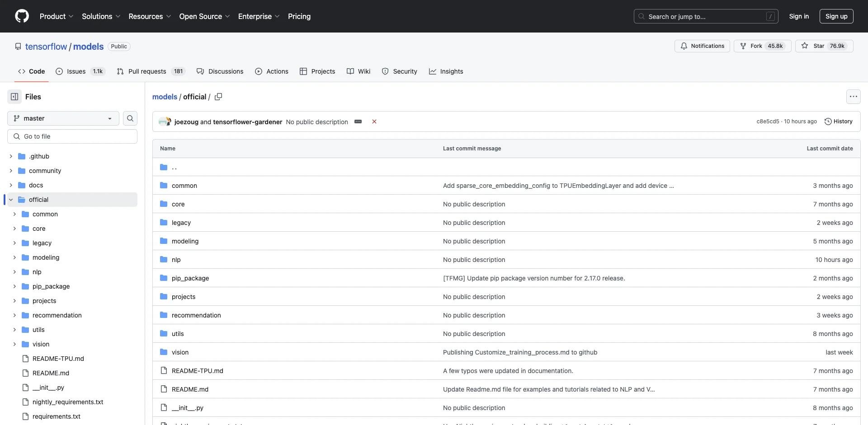Open TFMG pip package commit message
868x425 pixels.
[x=534, y=278]
